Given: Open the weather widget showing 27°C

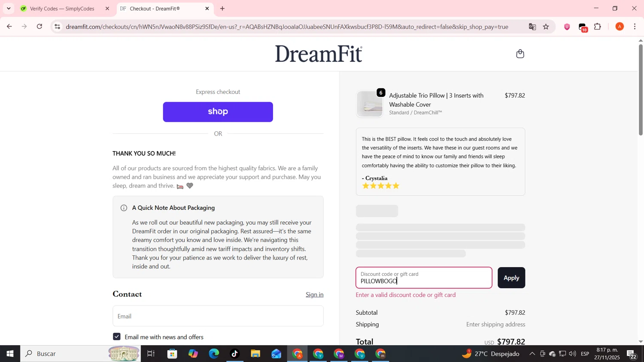Looking at the screenshot, I should point(490,354).
